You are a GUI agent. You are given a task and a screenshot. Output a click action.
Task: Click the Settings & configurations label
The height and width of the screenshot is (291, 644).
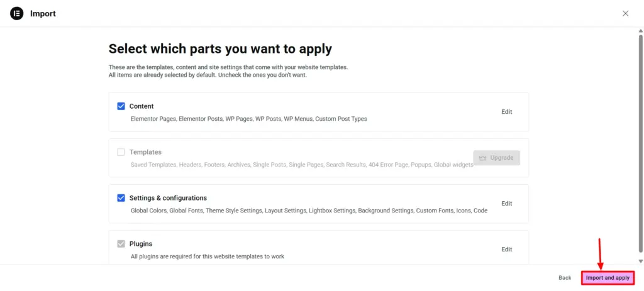[168, 198]
